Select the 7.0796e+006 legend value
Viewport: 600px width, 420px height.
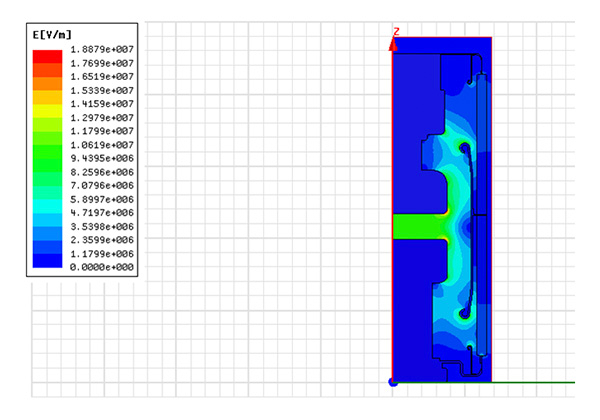[x=102, y=185]
